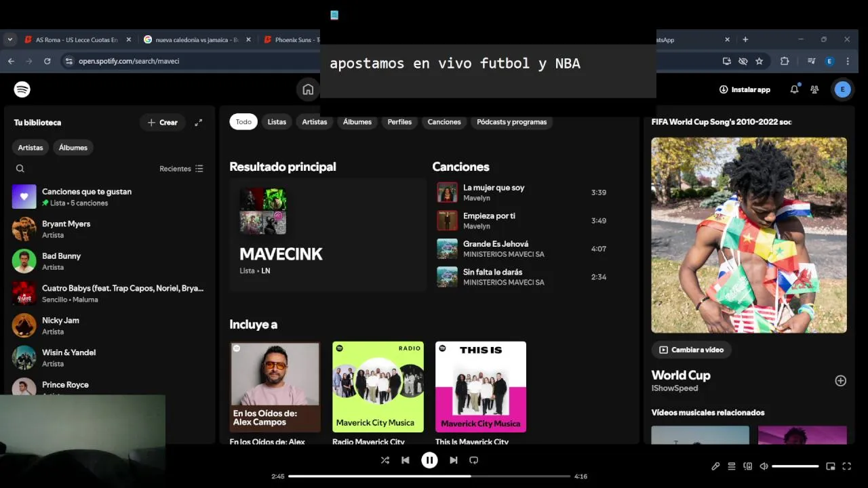Screen dimensions: 868x488
Task: Open the play queue icon
Action: (732, 466)
